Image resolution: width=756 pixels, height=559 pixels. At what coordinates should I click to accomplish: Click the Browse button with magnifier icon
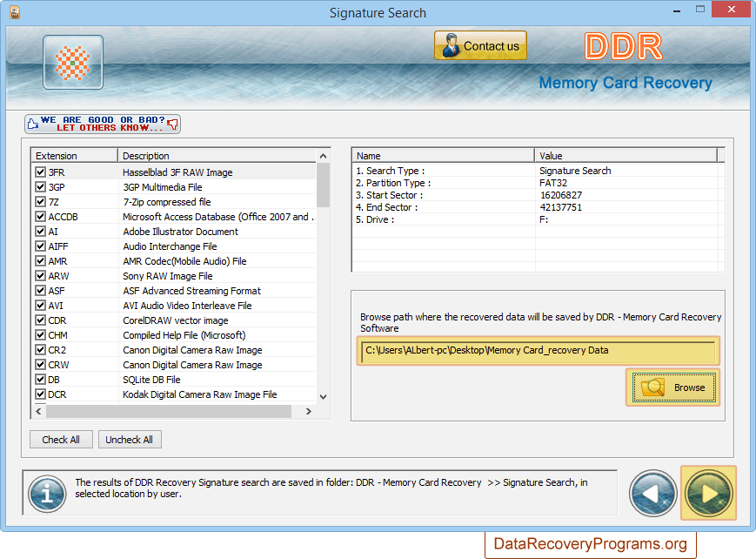tap(673, 387)
